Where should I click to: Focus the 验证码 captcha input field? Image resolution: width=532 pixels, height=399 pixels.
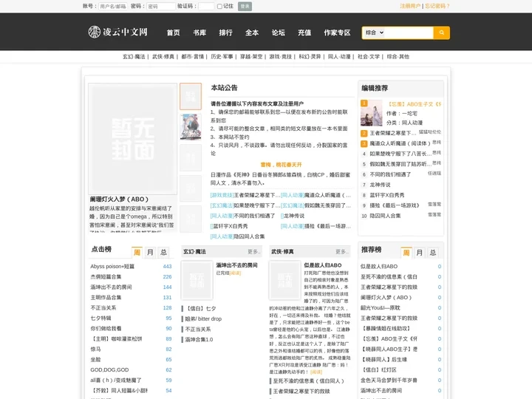click(206, 6)
